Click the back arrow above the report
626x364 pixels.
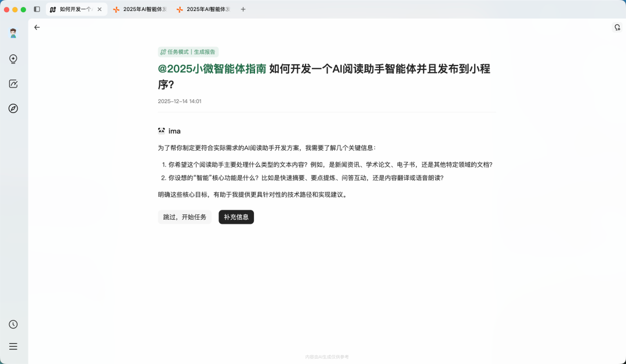coord(37,27)
